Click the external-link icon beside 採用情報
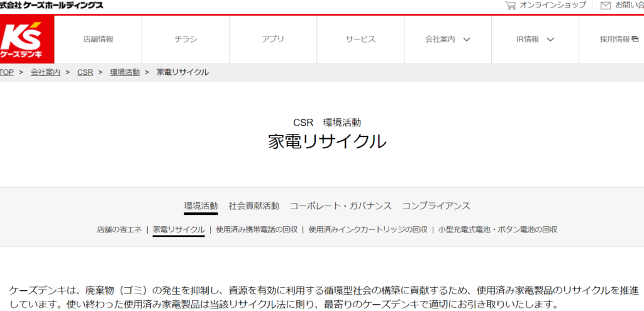The width and height of the screenshot is (644, 311). coord(635,40)
